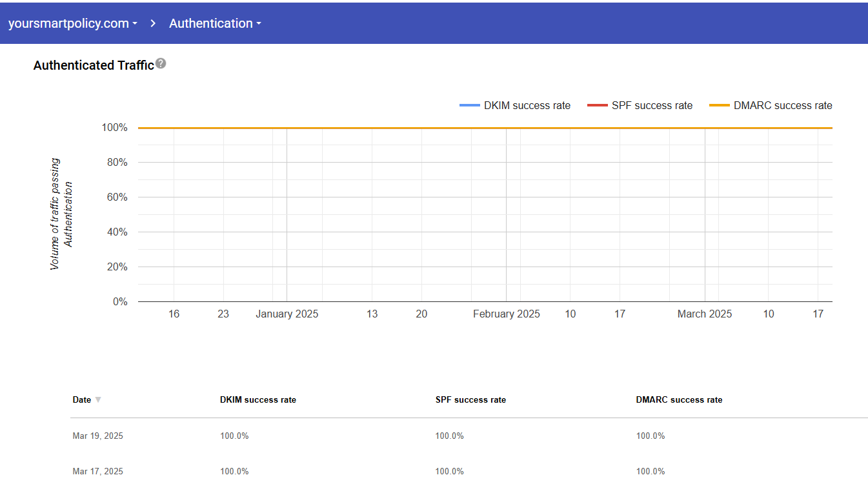Click the February 2025 marker on chart axis

[506, 314]
